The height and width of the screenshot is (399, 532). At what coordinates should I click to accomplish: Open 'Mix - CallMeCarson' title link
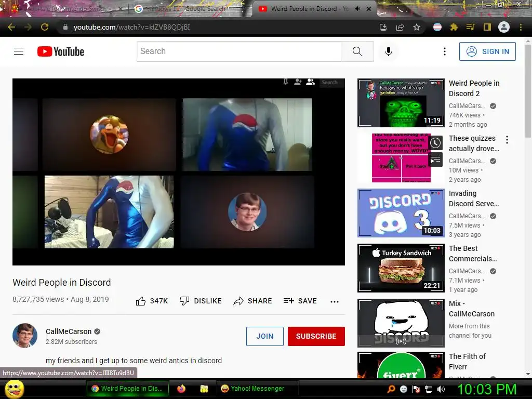coord(472,309)
